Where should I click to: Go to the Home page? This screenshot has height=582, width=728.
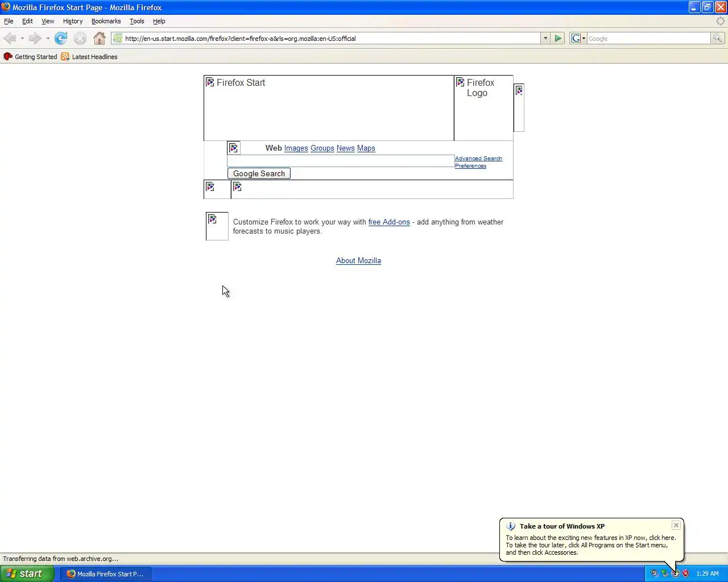(100, 38)
